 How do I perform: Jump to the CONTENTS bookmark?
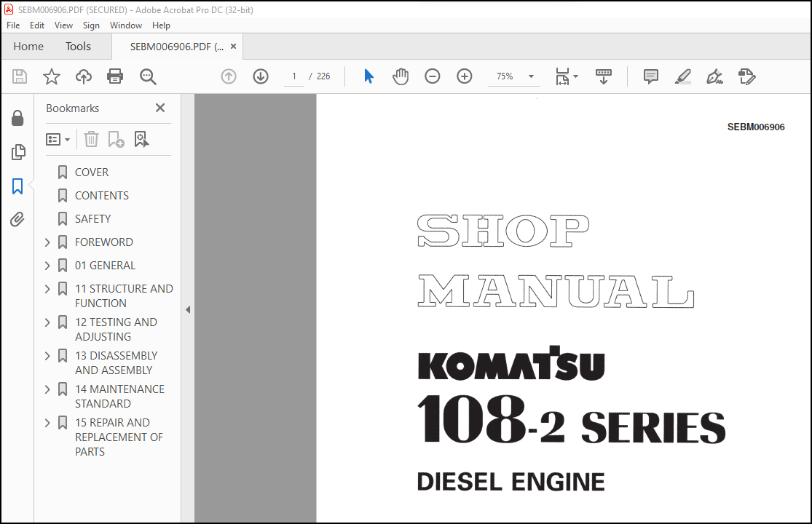tap(101, 196)
